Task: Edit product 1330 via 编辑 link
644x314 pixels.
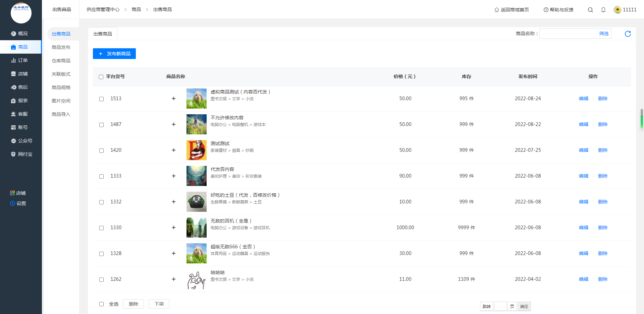Action: click(x=584, y=228)
